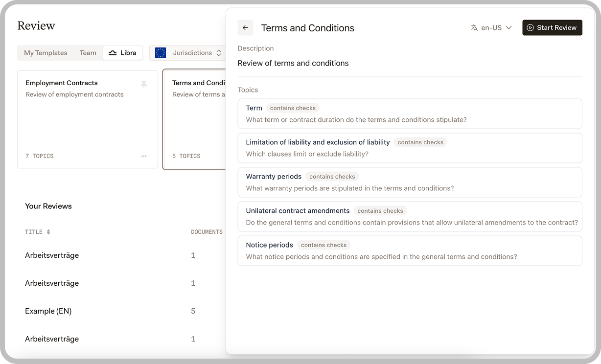Click the EU flag icon beside Jurisdictions
The image size is (601, 364).
pos(160,52)
